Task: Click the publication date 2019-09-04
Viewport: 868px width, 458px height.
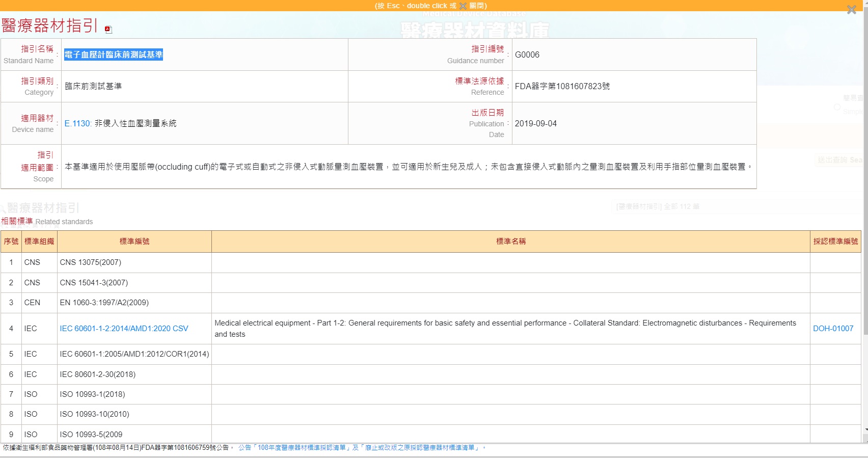Action: [x=535, y=123]
